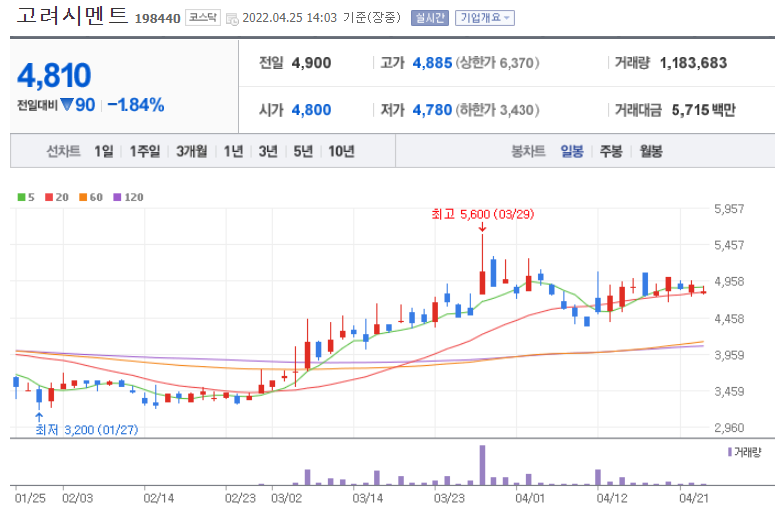Click the 5,957 y-axis price label
The height and width of the screenshot is (508, 775).
coord(729,209)
